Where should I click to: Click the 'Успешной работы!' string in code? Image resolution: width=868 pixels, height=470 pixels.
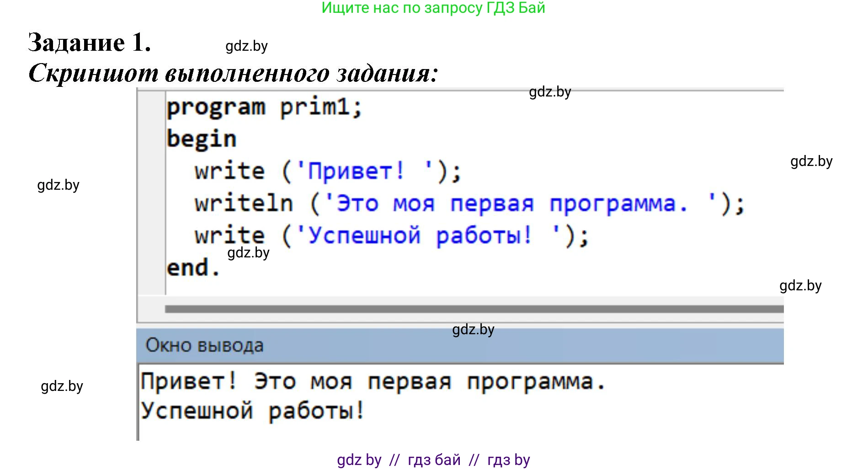(420, 236)
